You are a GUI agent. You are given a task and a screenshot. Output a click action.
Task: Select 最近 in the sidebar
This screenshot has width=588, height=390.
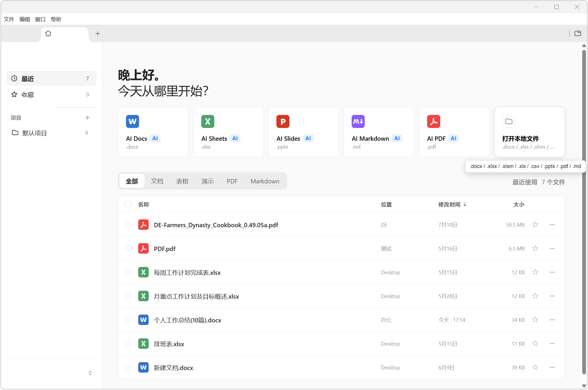51,79
